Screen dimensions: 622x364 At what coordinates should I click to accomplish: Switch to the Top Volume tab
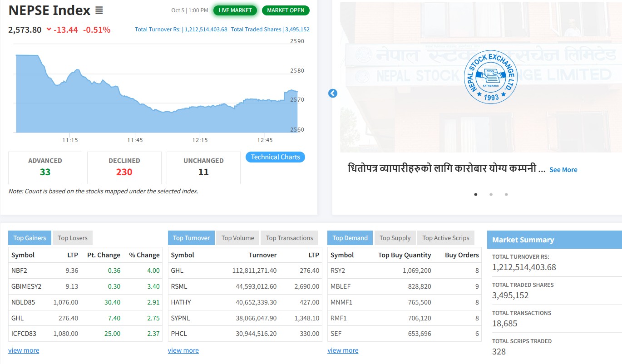tap(237, 238)
